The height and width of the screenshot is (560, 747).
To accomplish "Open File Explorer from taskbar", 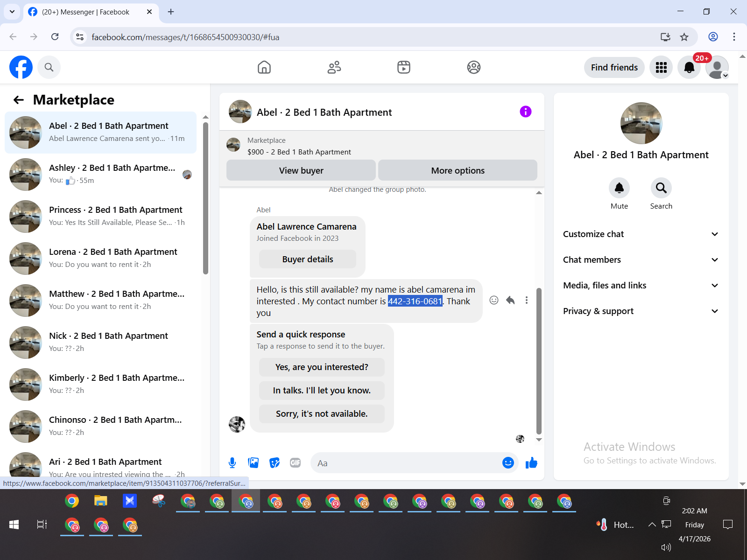I will (100, 501).
